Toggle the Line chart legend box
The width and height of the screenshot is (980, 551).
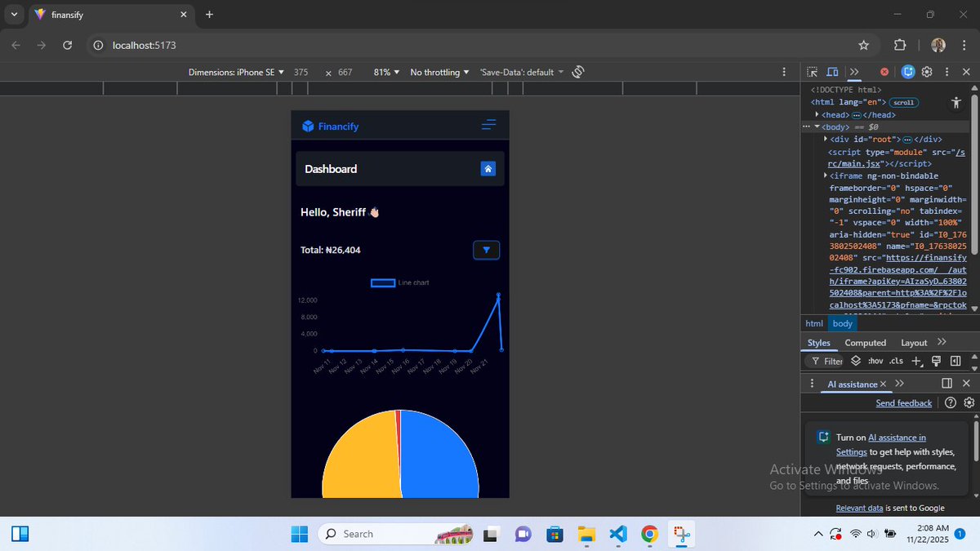click(383, 282)
